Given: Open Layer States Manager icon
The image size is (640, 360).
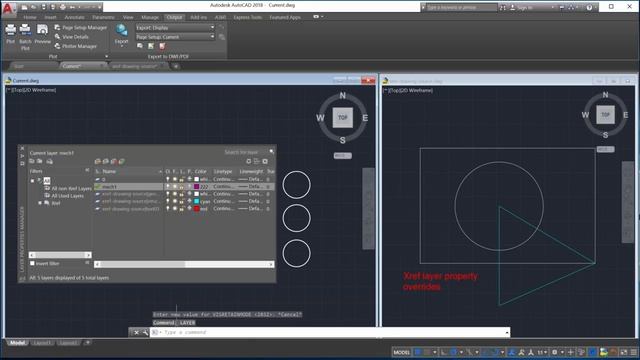Looking at the screenshot, I should click(49, 162).
